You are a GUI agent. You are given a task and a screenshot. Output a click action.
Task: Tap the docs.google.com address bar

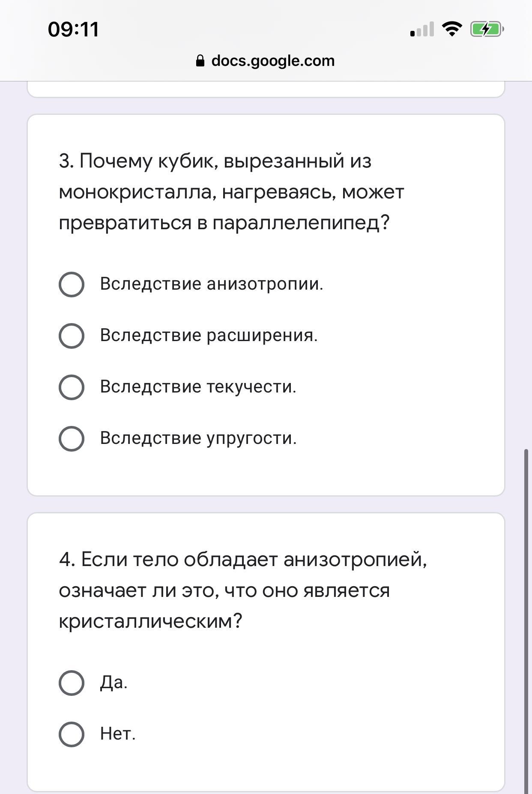tap(266, 61)
